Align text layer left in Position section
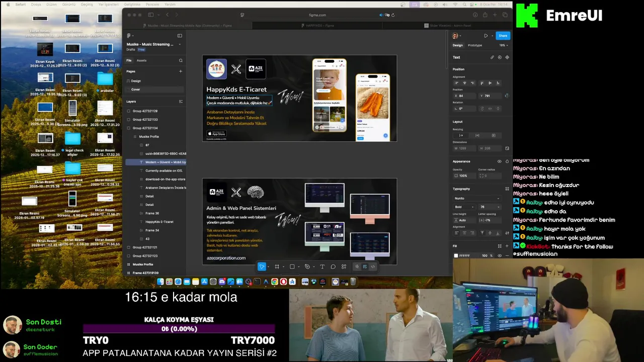The height and width of the screenshot is (362, 644). click(457, 83)
